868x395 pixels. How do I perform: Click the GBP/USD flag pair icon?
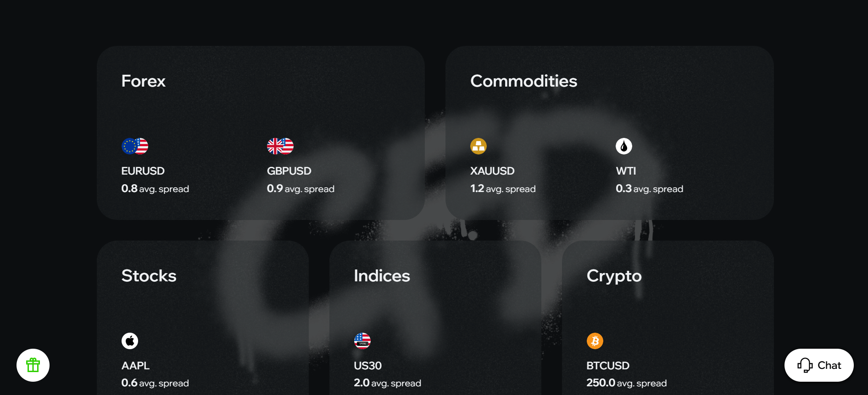[x=280, y=146]
